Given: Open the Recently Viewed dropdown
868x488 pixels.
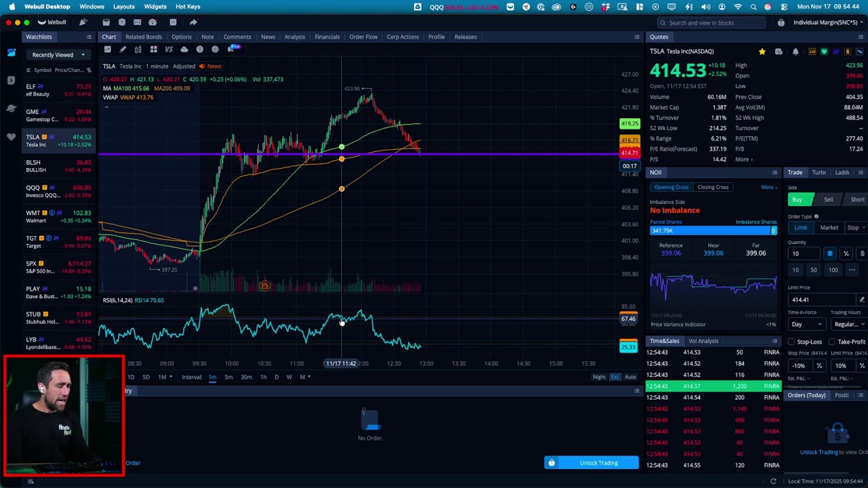Looking at the screenshot, I should tap(58, 55).
